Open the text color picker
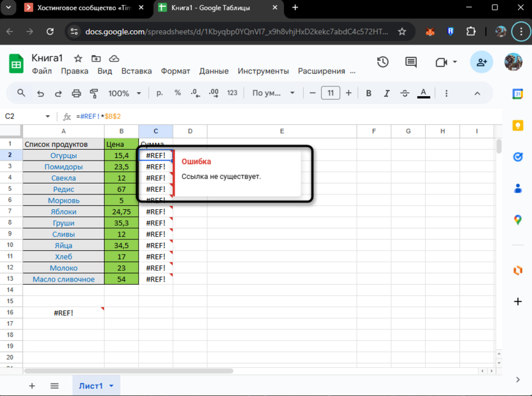 click(423, 93)
